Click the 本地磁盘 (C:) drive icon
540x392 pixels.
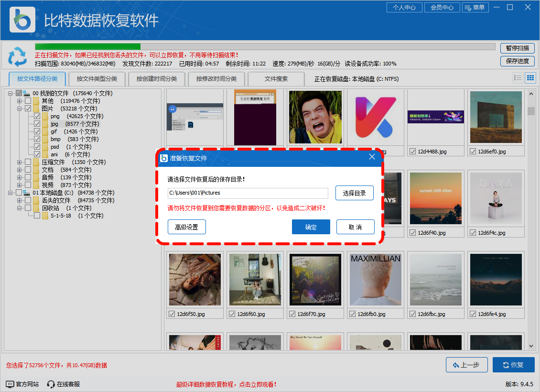pyautogui.click(x=26, y=193)
